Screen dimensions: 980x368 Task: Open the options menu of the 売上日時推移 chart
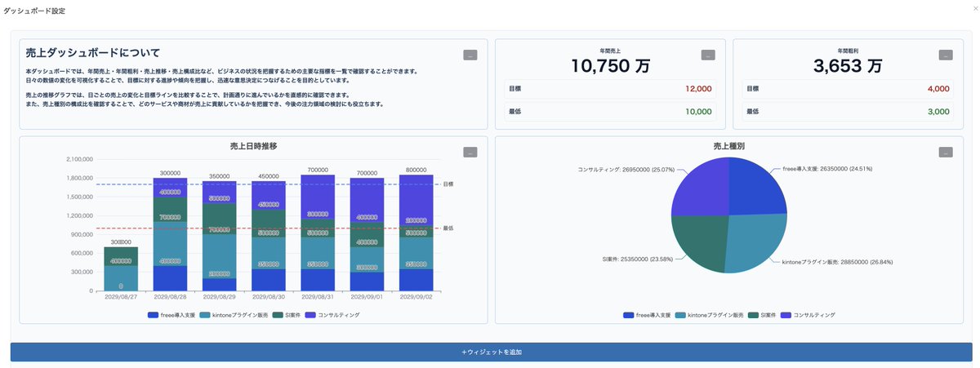coord(470,153)
